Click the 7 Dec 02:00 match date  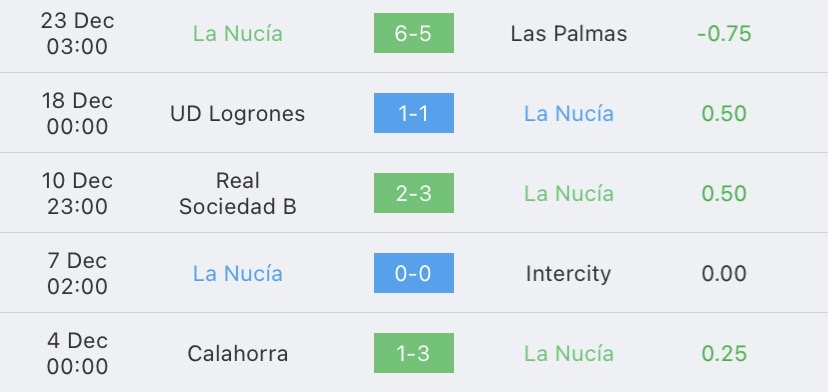click(x=77, y=274)
